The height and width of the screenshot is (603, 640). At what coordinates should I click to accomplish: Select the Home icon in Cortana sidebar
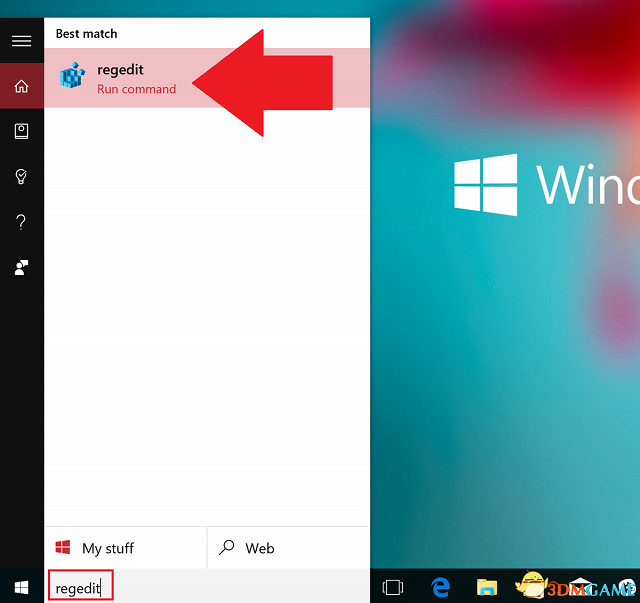(21, 87)
